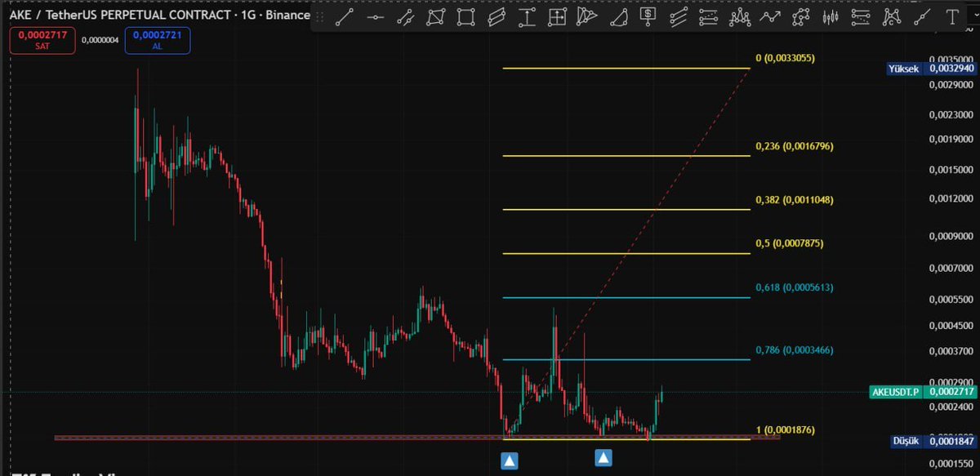980x476 pixels.
Task: Select the quadrilateral with diagonal tool
Action: 435,17
